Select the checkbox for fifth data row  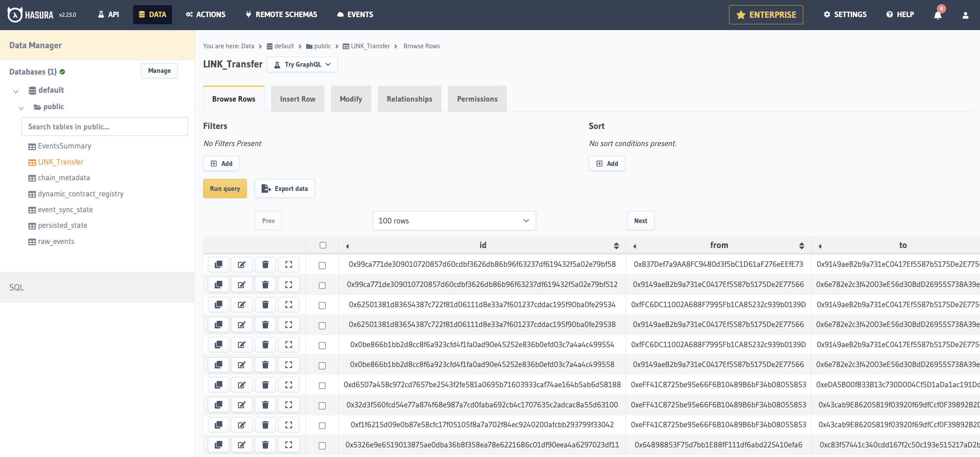click(x=322, y=345)
